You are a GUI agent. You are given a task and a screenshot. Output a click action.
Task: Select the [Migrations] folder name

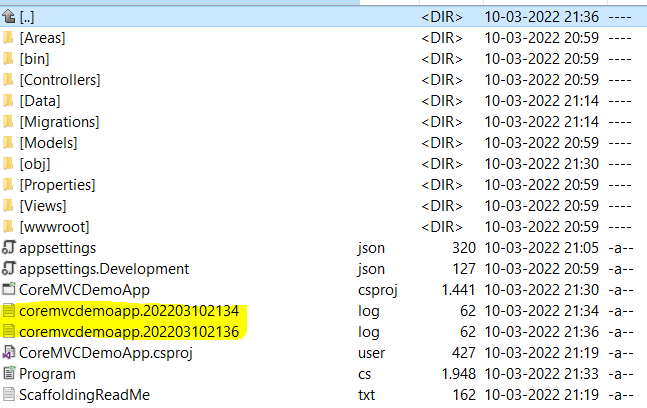tap(59, 122)
